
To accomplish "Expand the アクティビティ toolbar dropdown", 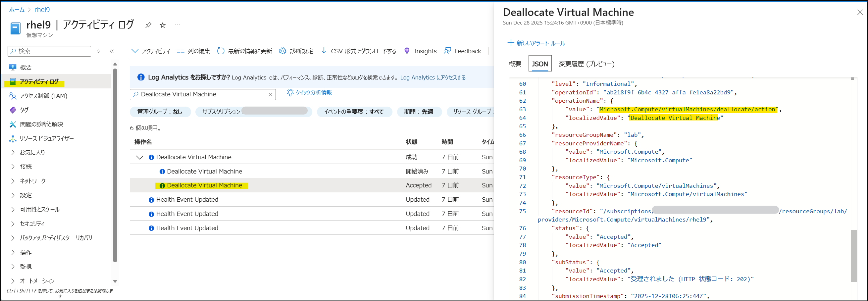I will coord(151,51).
